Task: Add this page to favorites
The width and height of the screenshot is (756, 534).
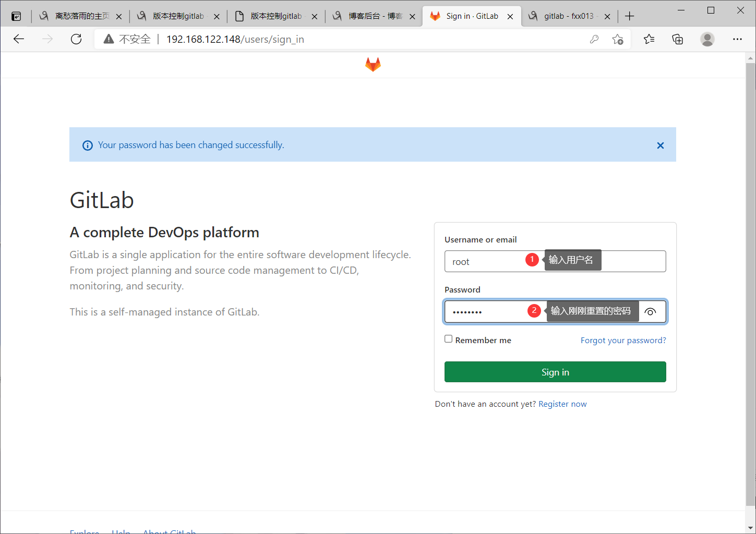Action: 618,39
